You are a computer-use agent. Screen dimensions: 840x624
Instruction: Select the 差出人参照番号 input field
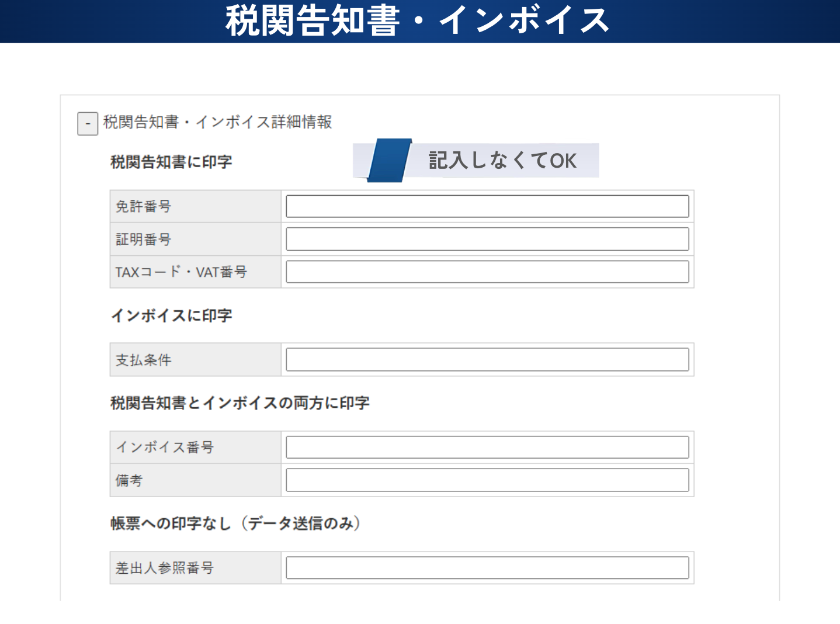[x=487, y=568]
